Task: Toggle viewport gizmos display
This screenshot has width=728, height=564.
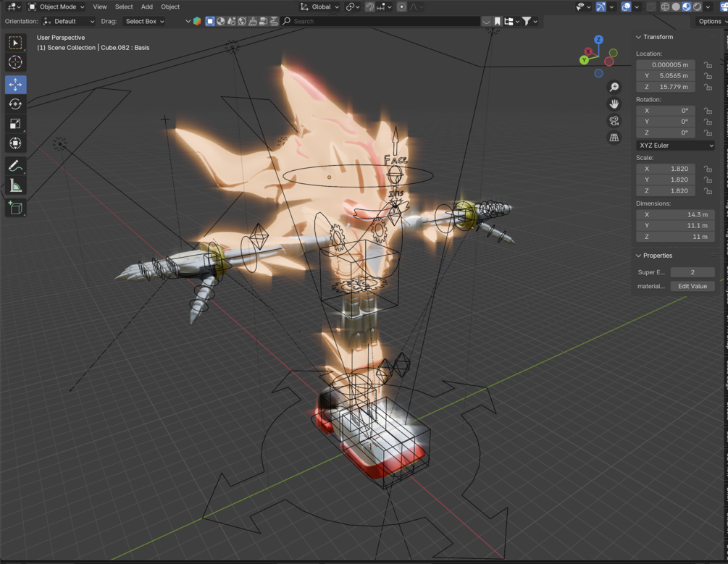Action: [x=601, y=7]
